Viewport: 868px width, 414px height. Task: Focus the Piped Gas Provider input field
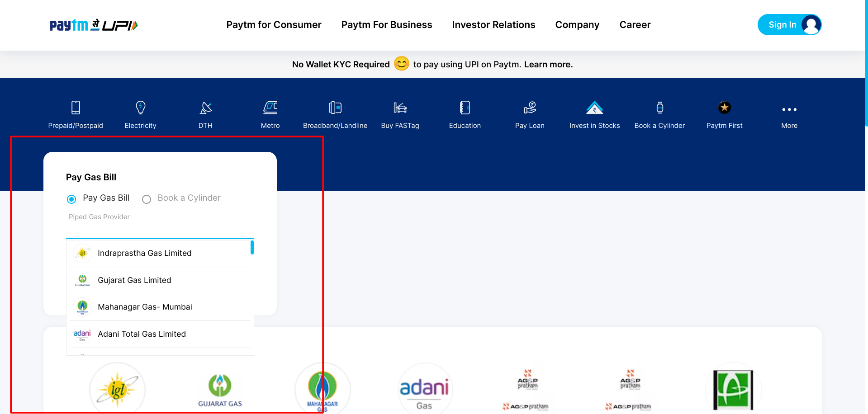(x=160, y=229)
